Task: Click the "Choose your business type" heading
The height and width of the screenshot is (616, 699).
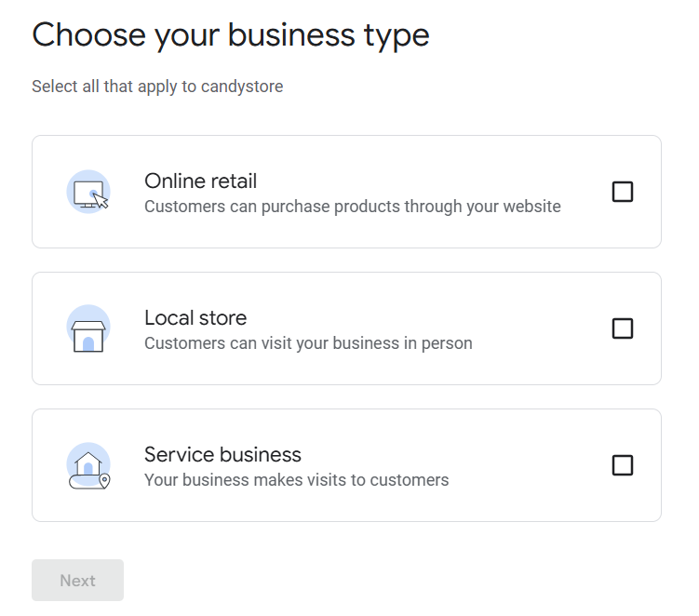Action: coord(231,34)
